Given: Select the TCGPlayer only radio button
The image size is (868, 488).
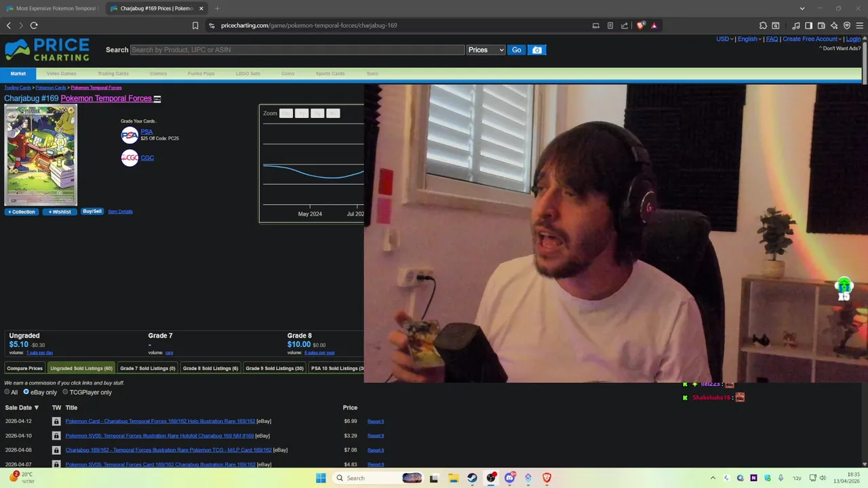Looking at the screenshot, I should pos(65,392).
